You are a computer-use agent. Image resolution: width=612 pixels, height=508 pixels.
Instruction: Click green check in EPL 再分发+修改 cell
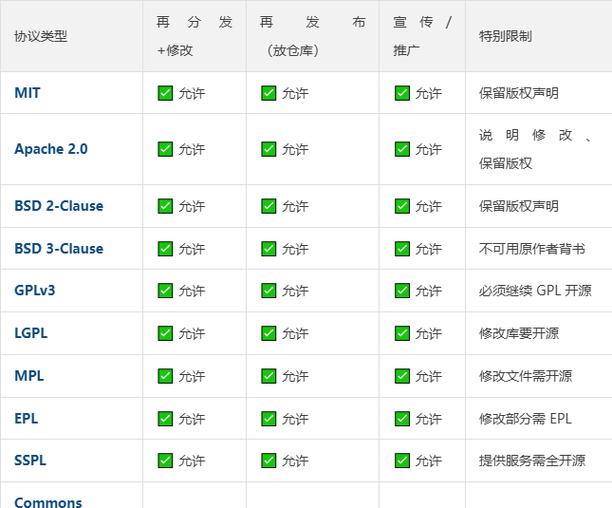click(x=165, y=419)
